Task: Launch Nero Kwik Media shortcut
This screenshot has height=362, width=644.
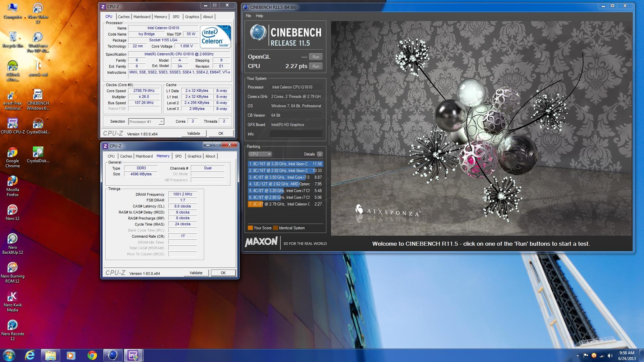Action: 13,301
